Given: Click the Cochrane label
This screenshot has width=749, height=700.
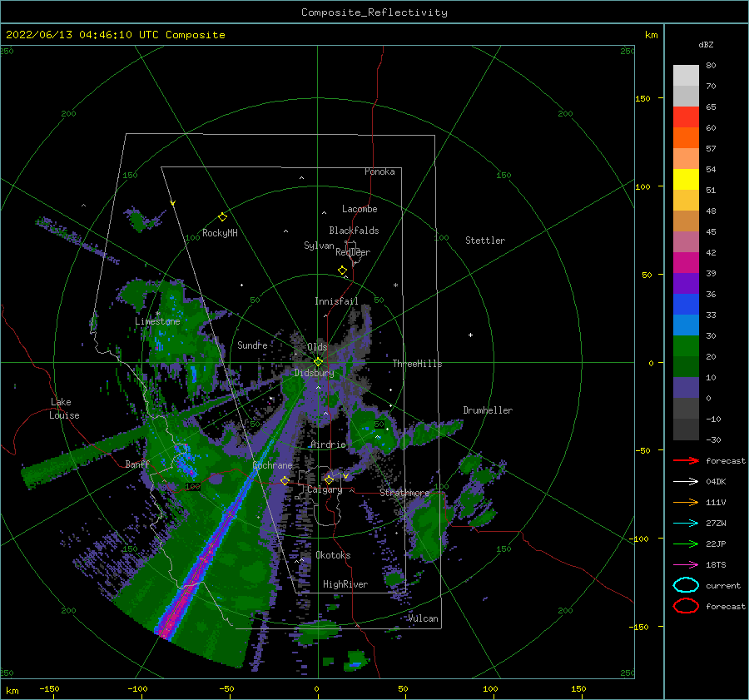Looking at the screenshot, I should (272, 465).
